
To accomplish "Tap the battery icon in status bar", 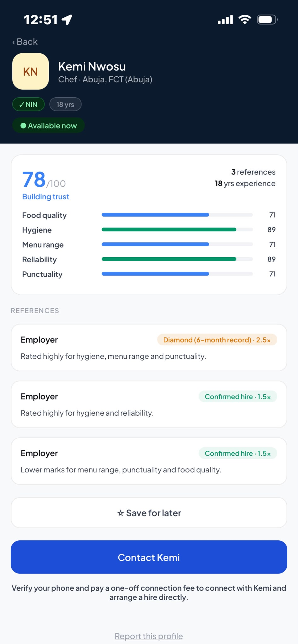I will [267, 20].
